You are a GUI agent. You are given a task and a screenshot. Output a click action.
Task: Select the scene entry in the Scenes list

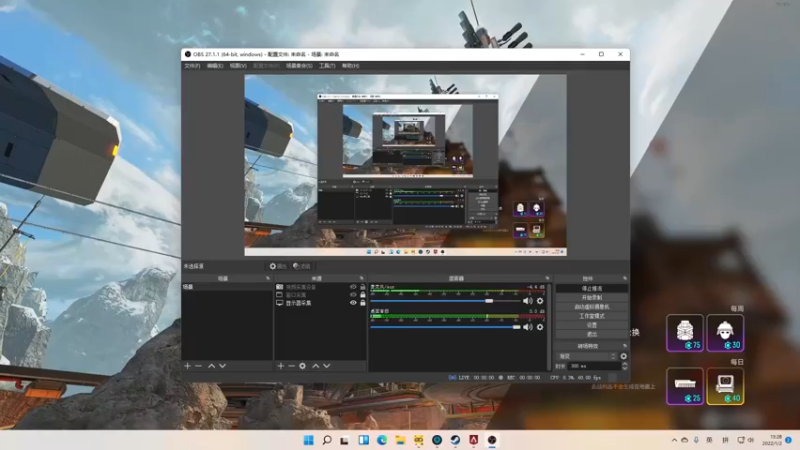coord(227,287)
